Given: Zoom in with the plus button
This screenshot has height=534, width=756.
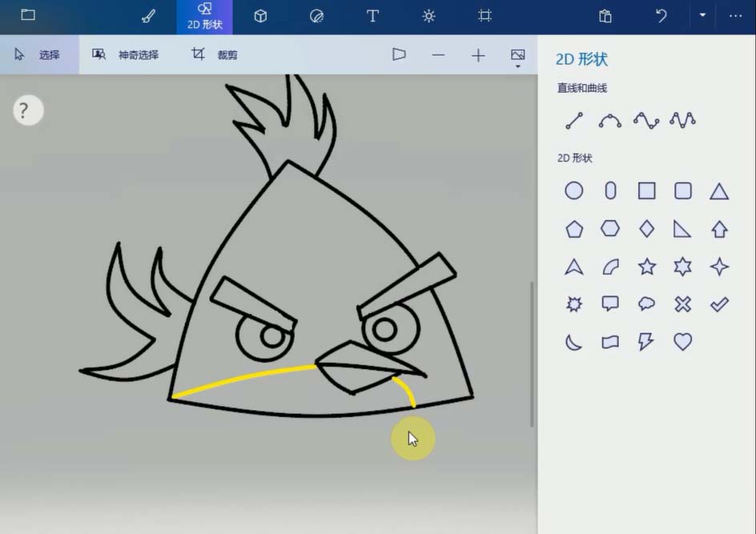Looking at the screenshot, I should tap(478, 55).
